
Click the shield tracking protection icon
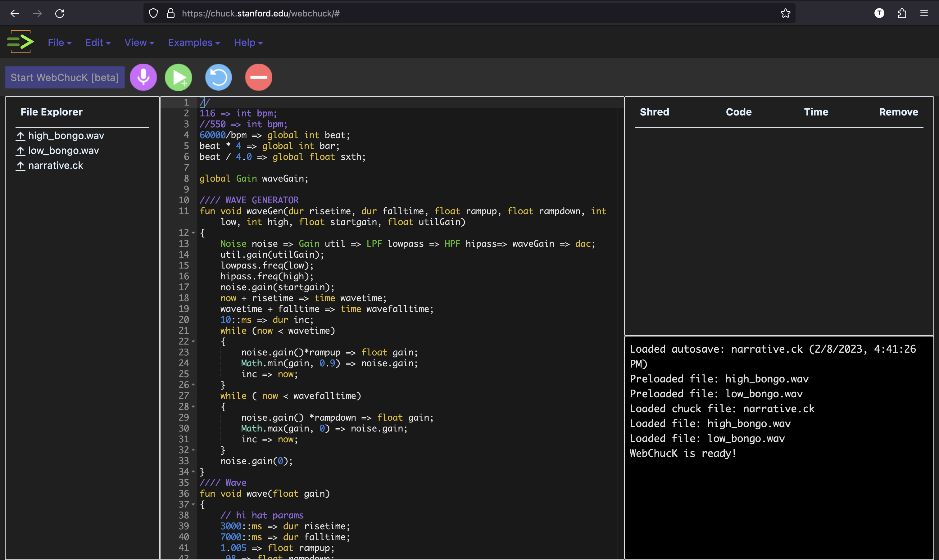153,14
